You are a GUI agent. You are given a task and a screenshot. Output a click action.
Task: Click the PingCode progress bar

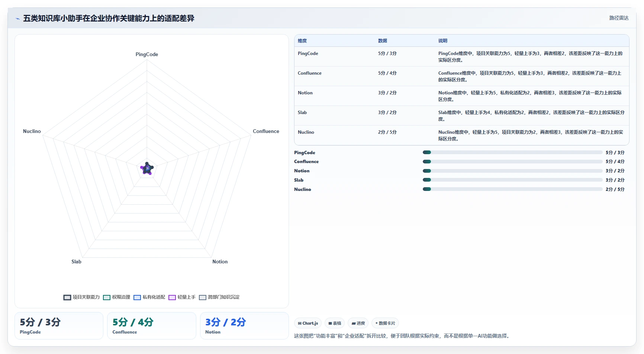click(512, 152)
